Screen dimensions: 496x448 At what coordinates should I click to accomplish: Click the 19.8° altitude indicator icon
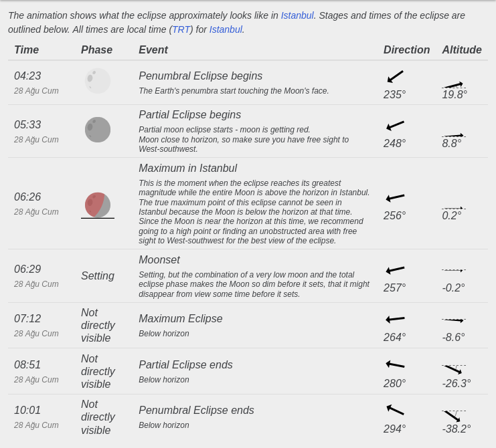click(x=454, y=85)
